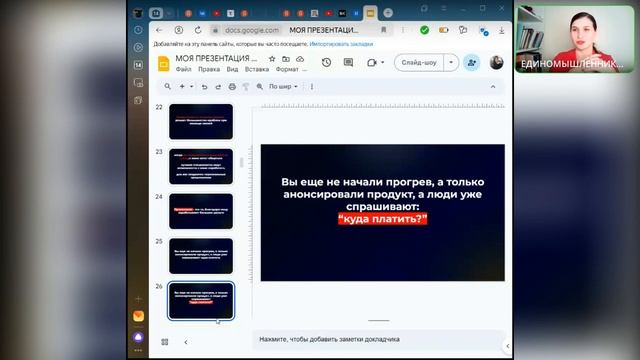This screenshot has width=640, height=360.
Task: Click the 'Импортировать закладки' link
Action: (x=341, y=44)
